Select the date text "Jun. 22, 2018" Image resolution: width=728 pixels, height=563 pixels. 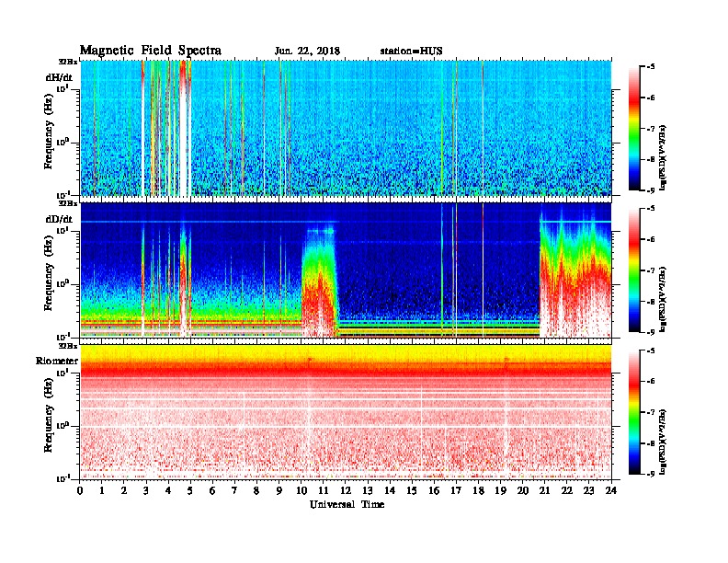307,51
